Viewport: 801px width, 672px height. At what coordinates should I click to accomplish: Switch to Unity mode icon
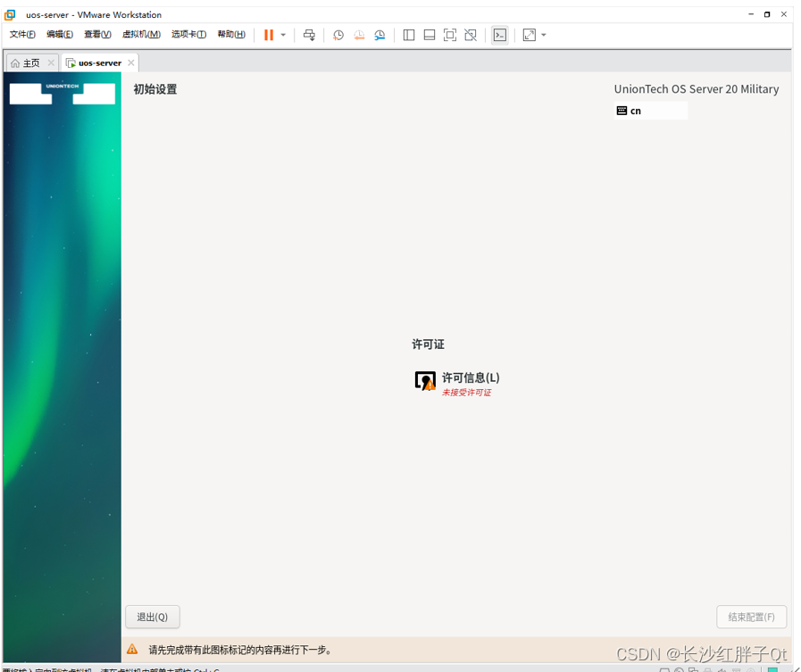(471, 35)
